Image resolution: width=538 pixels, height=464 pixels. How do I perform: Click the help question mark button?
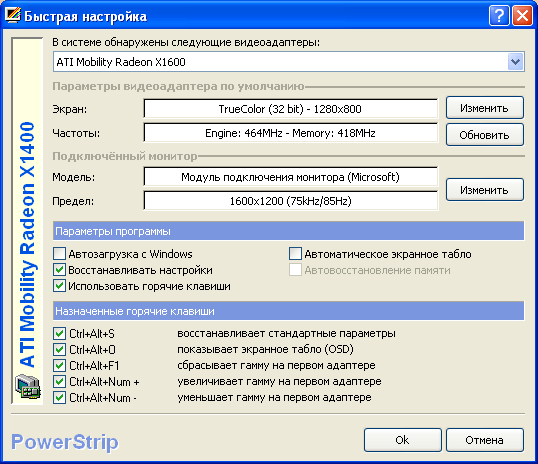pos(499,15)
